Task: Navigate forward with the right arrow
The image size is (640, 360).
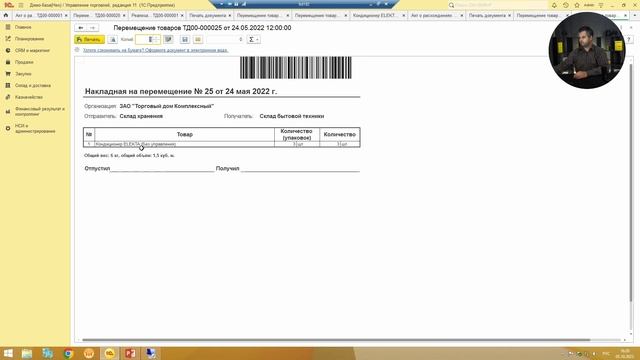Action: coord(93,28)
